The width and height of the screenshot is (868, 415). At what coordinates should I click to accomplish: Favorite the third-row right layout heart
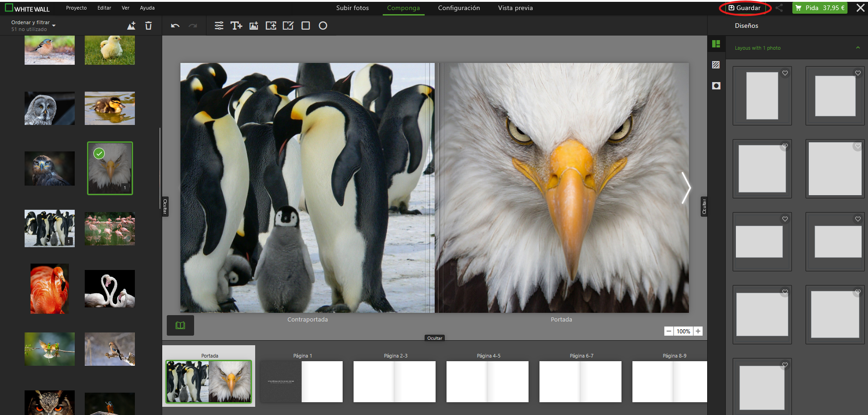click(858, 219)
